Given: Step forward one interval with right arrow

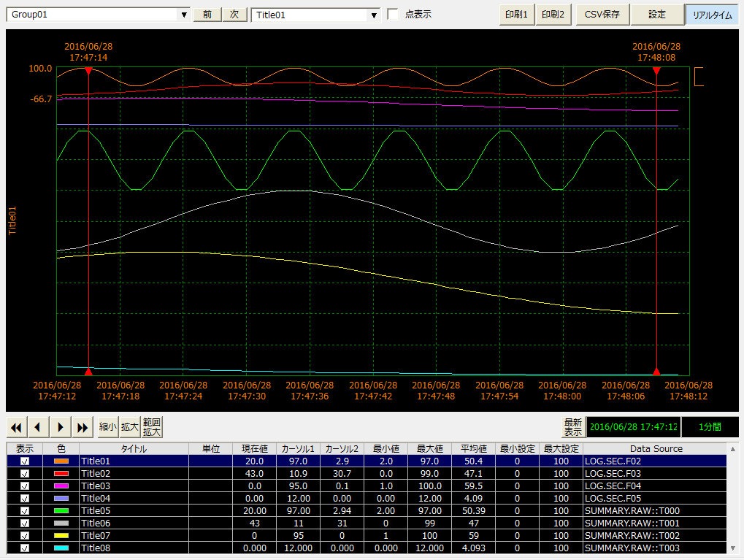Looking at the screenshot, I should [61, 427].
